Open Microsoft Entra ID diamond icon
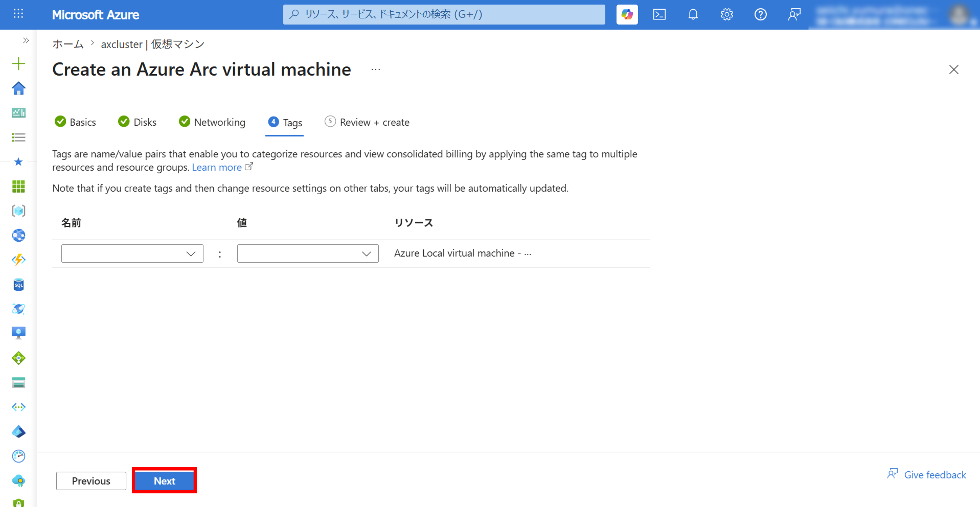The image size is (980, 507). click(18, 431)
